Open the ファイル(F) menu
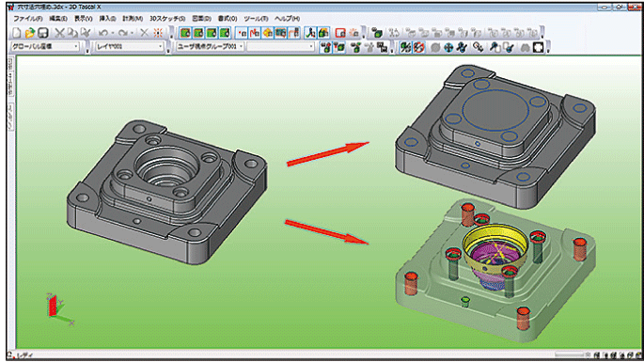Screen dimensions: 644x362 (x=28, y=19)
